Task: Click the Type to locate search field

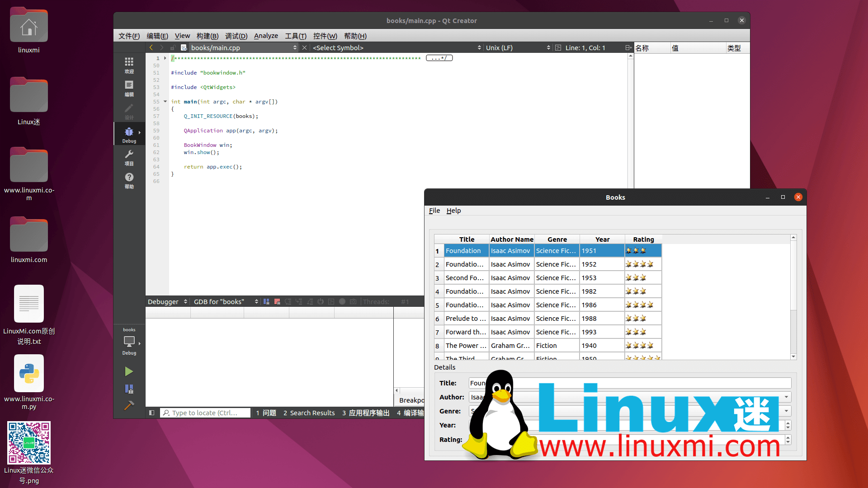Action: (x=206, y=413)
